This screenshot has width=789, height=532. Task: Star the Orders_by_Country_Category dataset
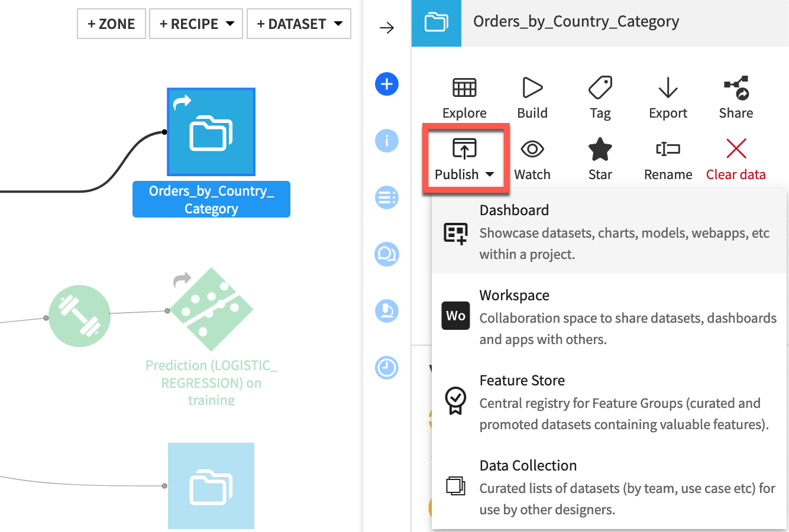click(600, 160)
